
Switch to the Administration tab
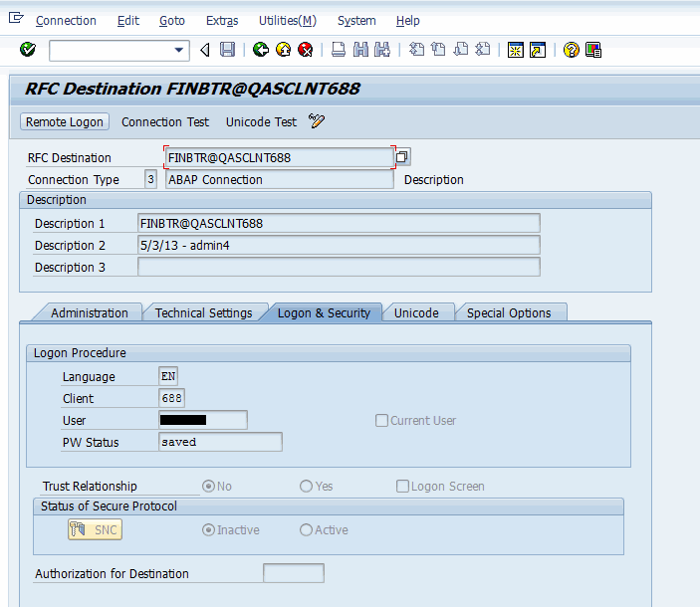[90, 312]
